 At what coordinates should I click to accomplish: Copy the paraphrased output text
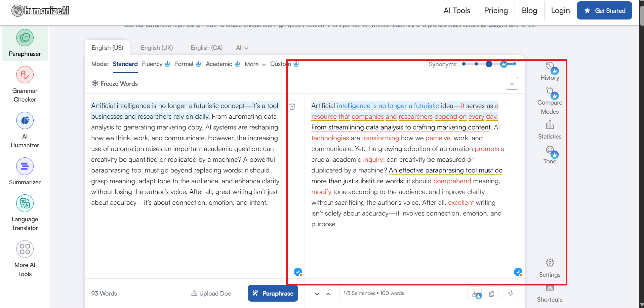(492, 294)
